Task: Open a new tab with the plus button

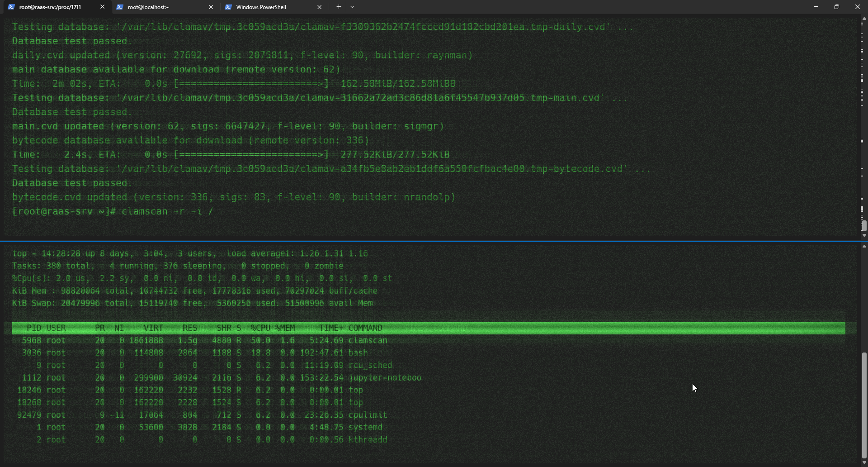Action: [x=339, y=7]
